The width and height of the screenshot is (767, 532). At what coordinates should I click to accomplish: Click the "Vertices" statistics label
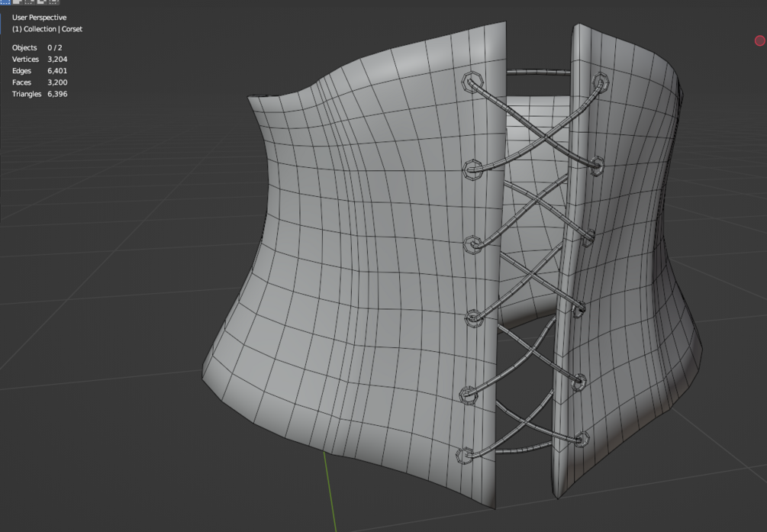coord(25,60)
